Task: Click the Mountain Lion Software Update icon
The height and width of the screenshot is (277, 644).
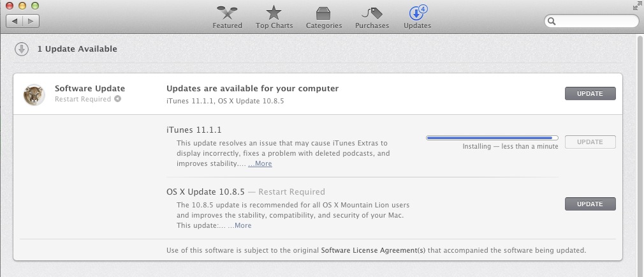Action: point(34,94)
